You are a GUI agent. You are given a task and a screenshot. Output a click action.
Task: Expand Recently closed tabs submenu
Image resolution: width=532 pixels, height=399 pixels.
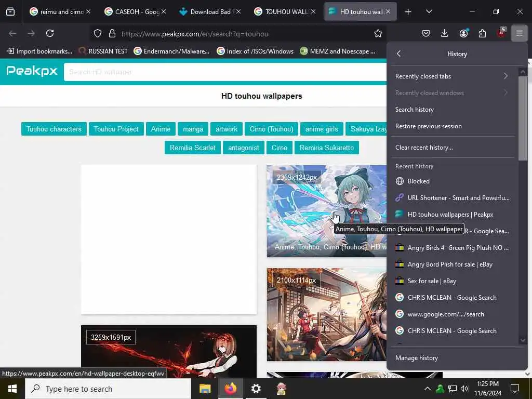(x=453, y=76)
